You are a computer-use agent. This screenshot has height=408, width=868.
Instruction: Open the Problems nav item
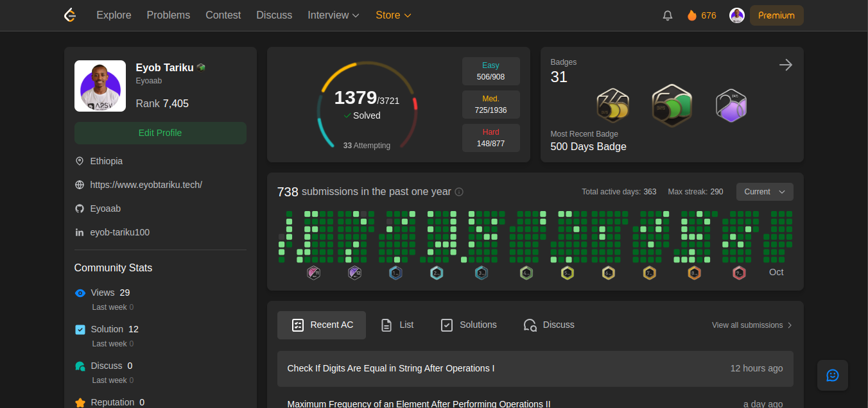[x=168, y=15]
